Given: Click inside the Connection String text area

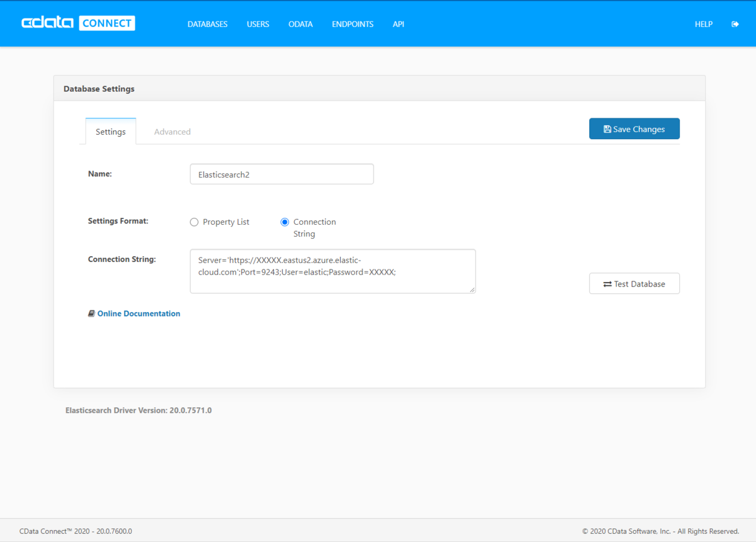Looking at the screenshot, I should [x=333, y=271].
